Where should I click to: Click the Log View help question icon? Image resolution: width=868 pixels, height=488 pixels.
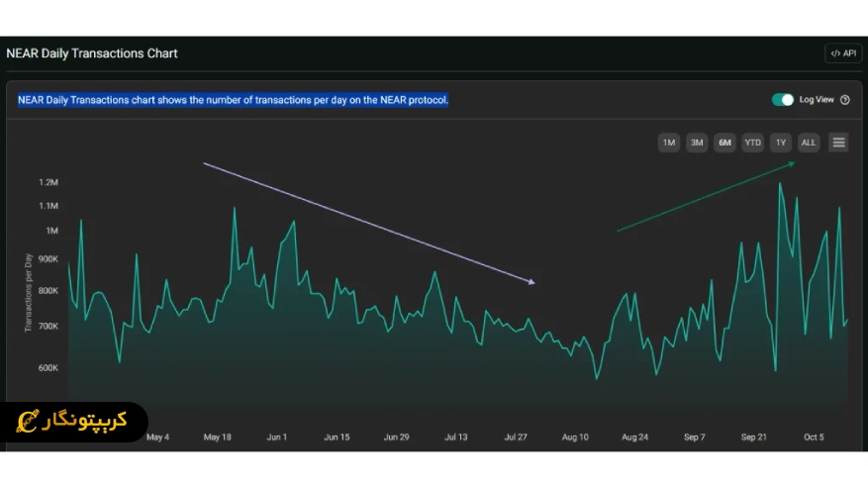845,100
